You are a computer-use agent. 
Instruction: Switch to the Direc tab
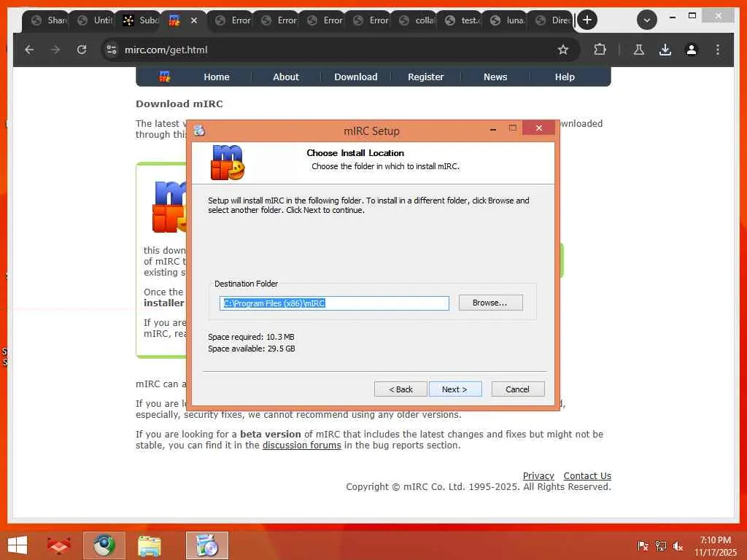553,20
